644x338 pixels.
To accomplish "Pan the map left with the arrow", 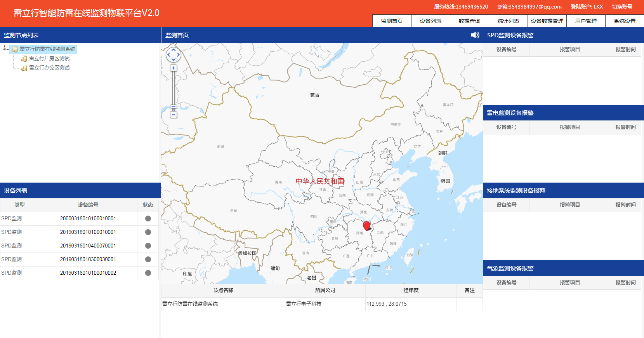I will click(x=168, y=55).
